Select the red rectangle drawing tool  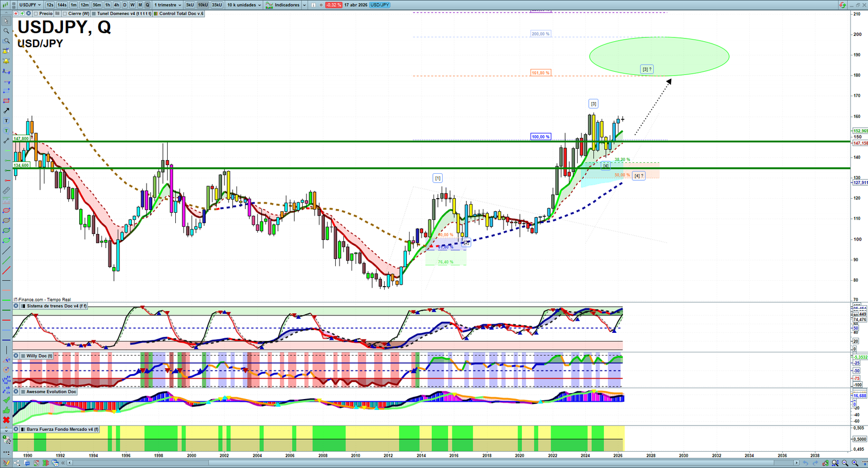coord(7,101)
